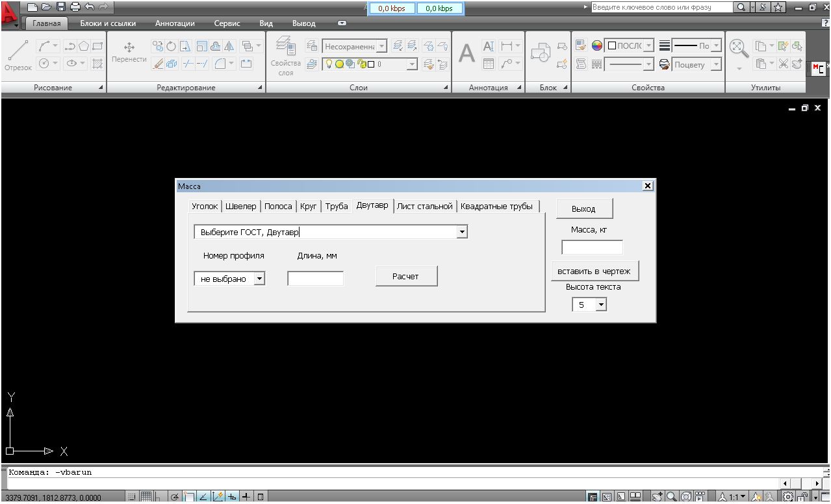Open the Вывод ribbon tab
This screenshot has width=831, height=504.
(x=304, y=23)
